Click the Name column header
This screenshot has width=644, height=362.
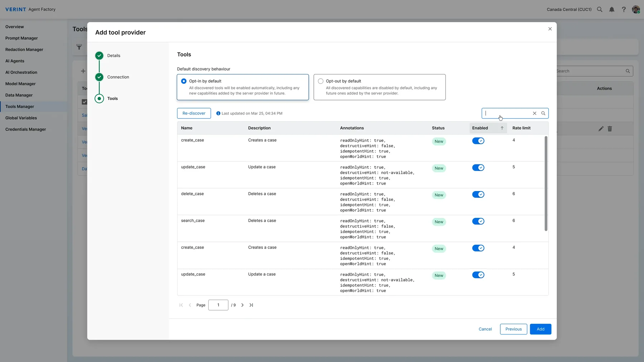pyautogui.click(x=187, y=128)
